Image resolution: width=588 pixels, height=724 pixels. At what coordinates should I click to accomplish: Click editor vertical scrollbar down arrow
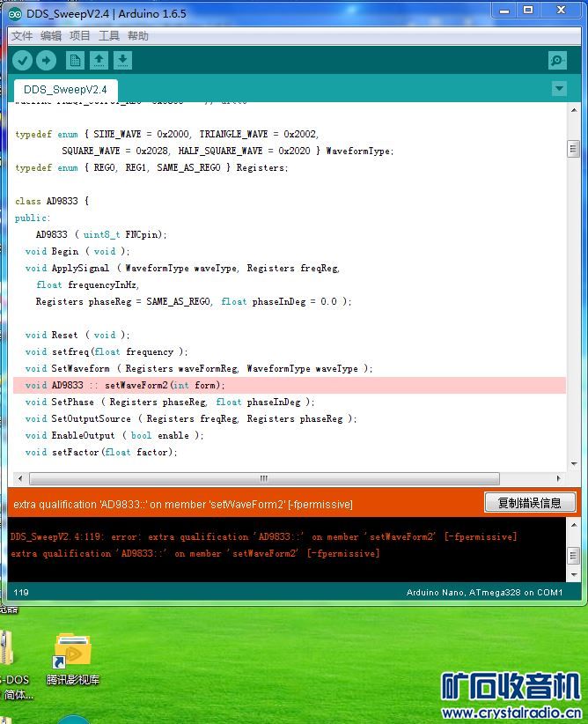(x=573, y=464)
